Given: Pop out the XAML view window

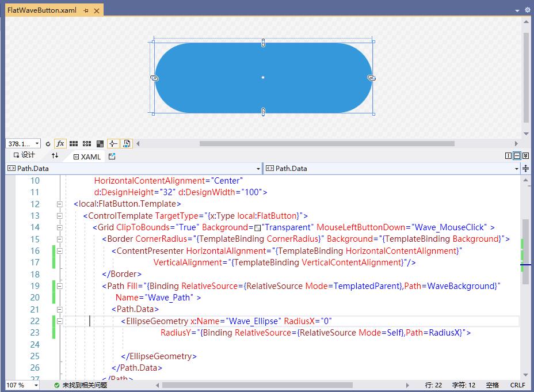Looking at the screenshot, I should [112, 157].
